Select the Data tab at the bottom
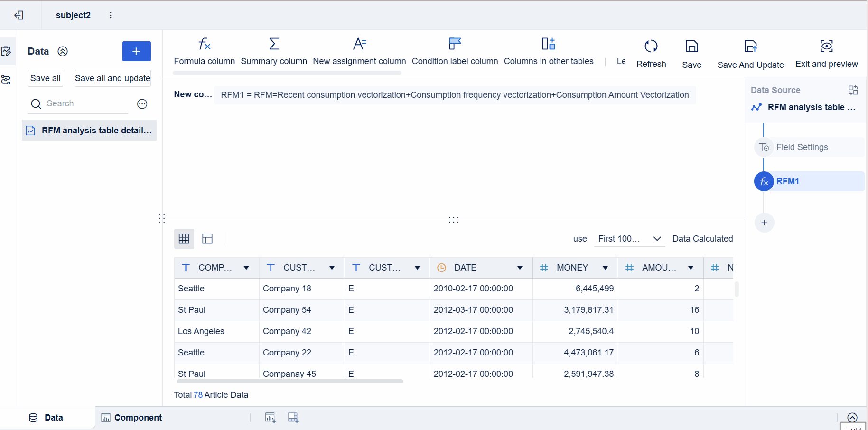 click(47, 418)
